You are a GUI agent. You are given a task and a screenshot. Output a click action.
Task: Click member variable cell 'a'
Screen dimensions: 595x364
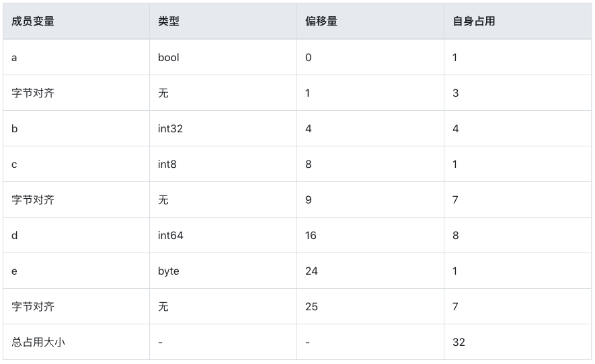tap(15, 58)
